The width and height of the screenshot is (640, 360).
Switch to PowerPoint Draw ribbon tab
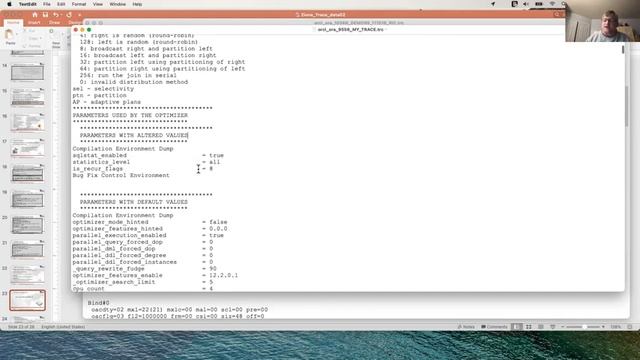tap(54, 22)
